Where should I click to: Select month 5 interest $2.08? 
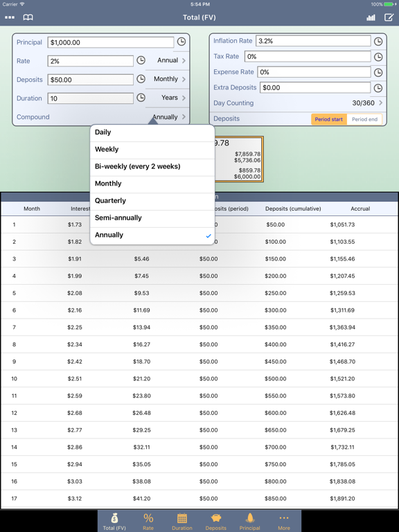(74, 293)
